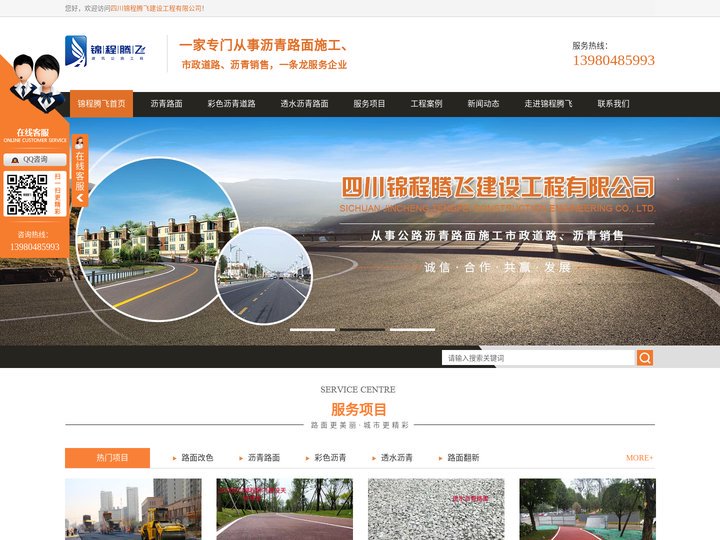Collapse the online service panel arrow
The height and width of the screenshot is (540, 720).
pos(80,198)
